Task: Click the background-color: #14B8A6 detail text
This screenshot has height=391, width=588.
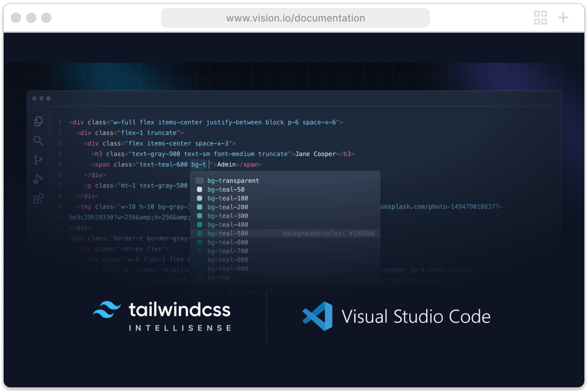Action: pyautogui.click(x=329, y=233)
